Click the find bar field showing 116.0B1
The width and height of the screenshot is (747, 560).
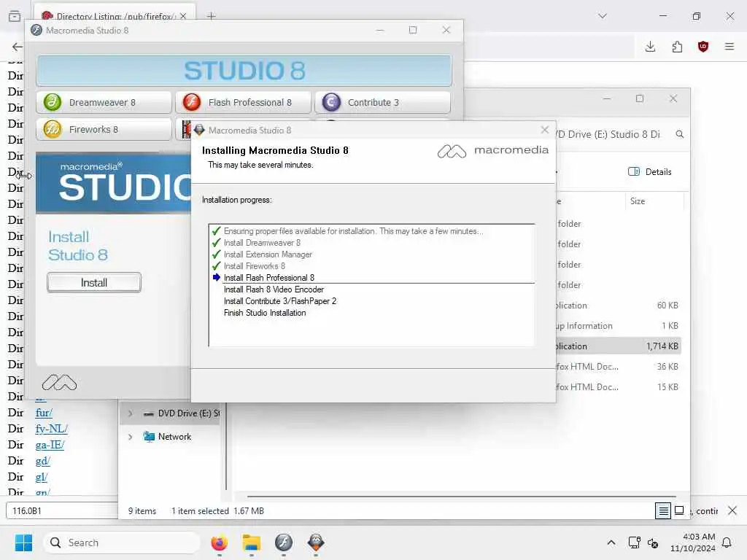pos(62,511)
